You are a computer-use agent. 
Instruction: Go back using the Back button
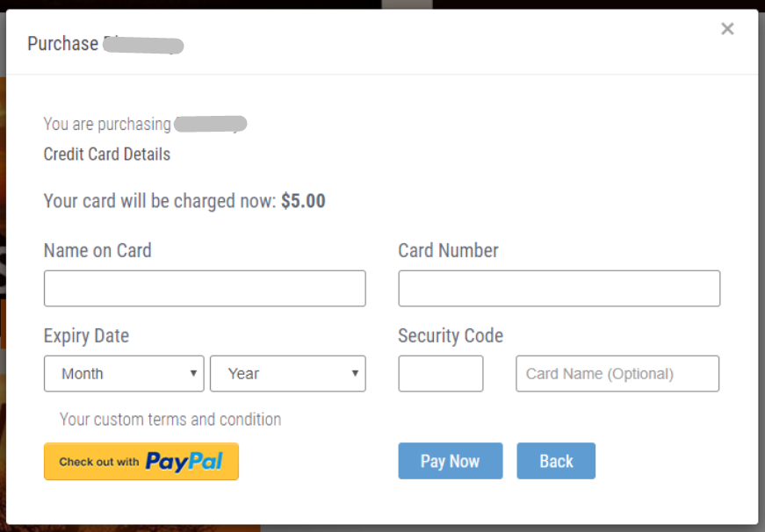click(x=556, y=461)
